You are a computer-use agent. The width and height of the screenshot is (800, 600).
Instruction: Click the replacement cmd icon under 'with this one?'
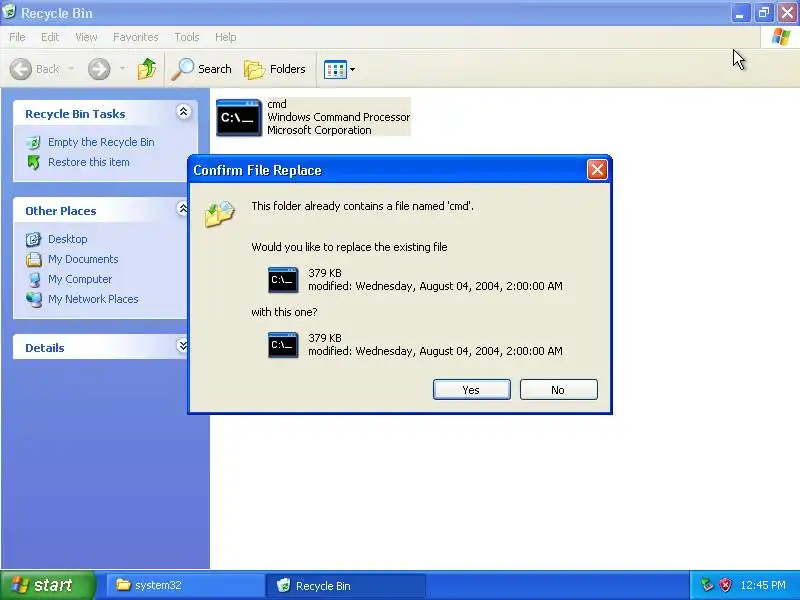[x=283, y=345]
